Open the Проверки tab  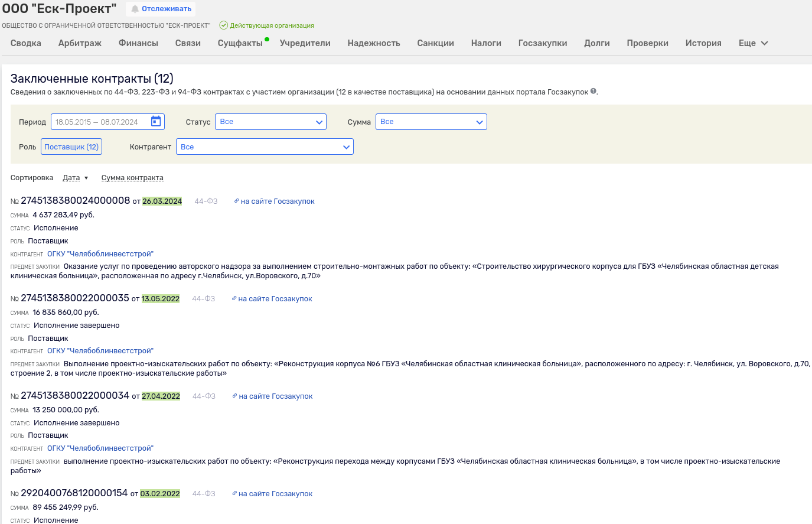point(648,43)
